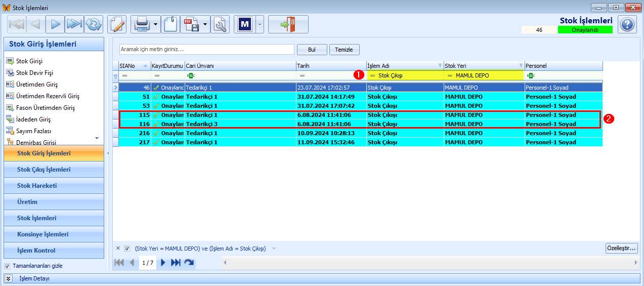Click the Bul search button

(312, 50)
